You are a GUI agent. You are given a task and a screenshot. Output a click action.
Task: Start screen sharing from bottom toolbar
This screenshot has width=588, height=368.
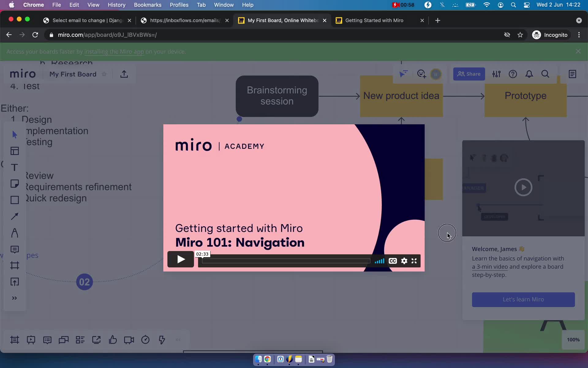point(96,340)
